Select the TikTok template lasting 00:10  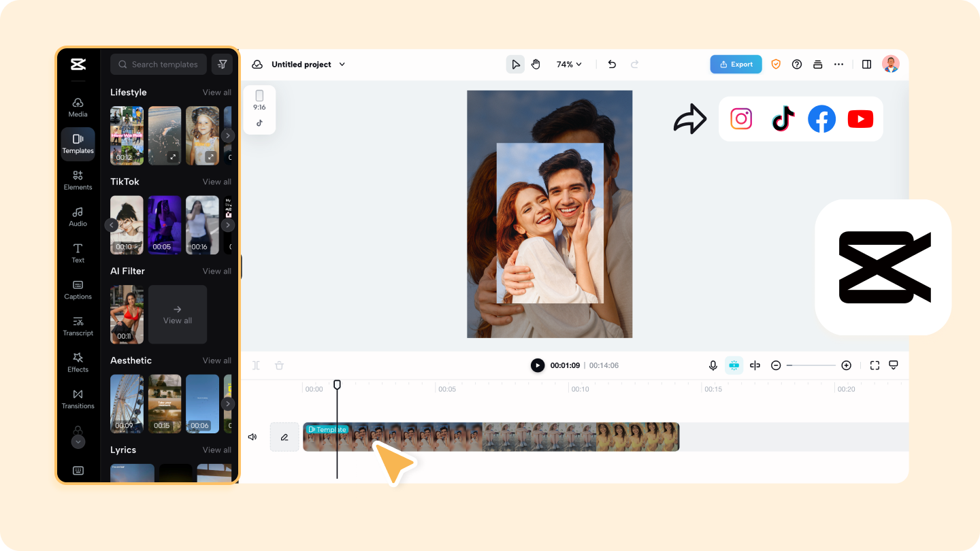tap(127, 225)
